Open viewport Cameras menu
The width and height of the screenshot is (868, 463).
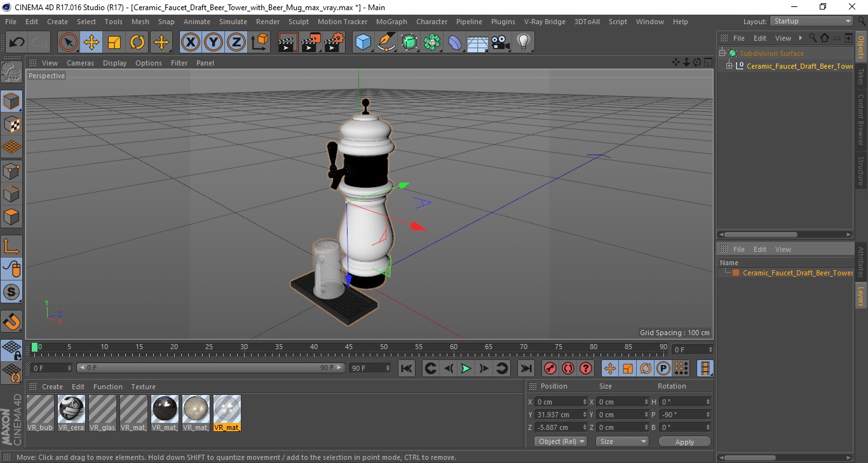click(x=80, y=63)
